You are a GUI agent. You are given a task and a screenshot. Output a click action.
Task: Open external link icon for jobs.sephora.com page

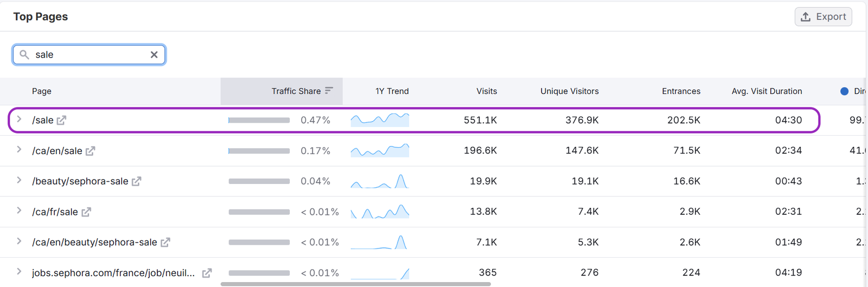coord(207,273)
